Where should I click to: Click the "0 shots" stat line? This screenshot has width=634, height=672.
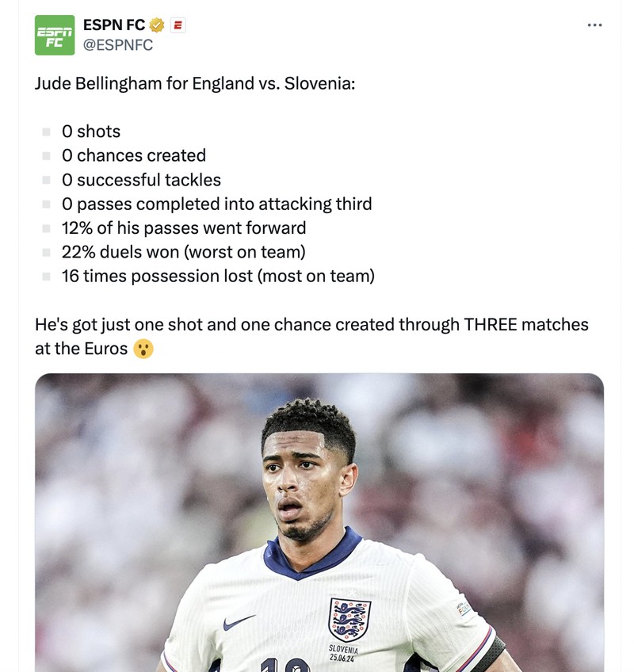coord(91,132)
